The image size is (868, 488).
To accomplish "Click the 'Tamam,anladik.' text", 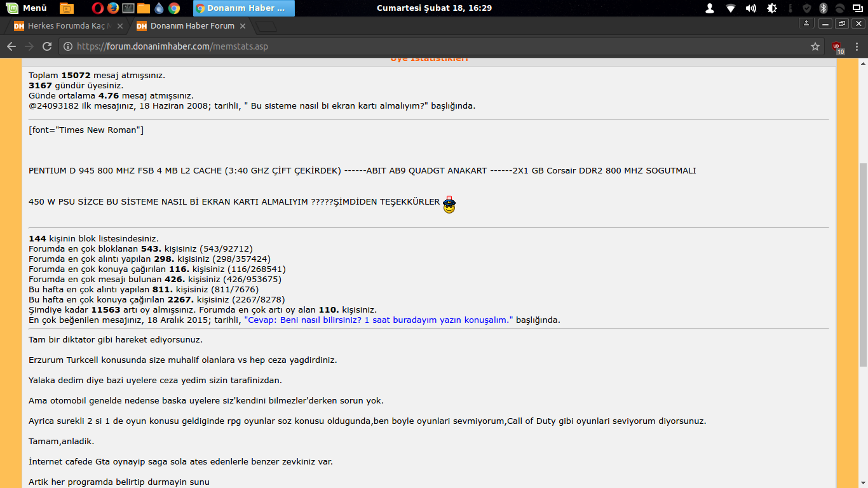I will 61,441.
